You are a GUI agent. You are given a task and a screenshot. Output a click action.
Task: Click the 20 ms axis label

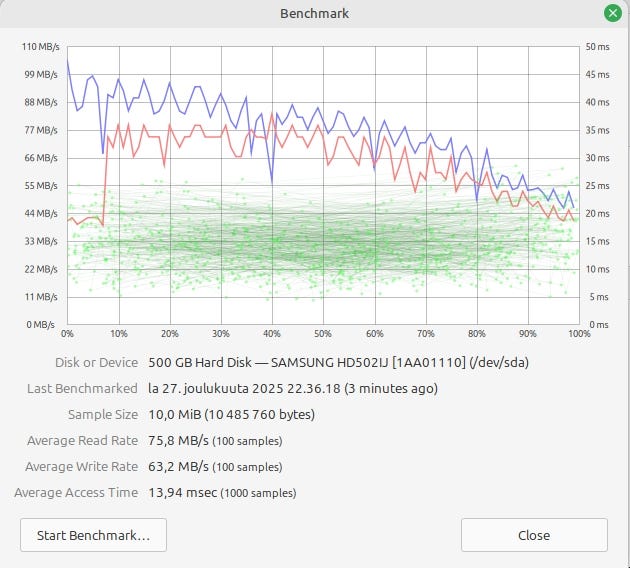pyautogui.click(x=597, y=213)
